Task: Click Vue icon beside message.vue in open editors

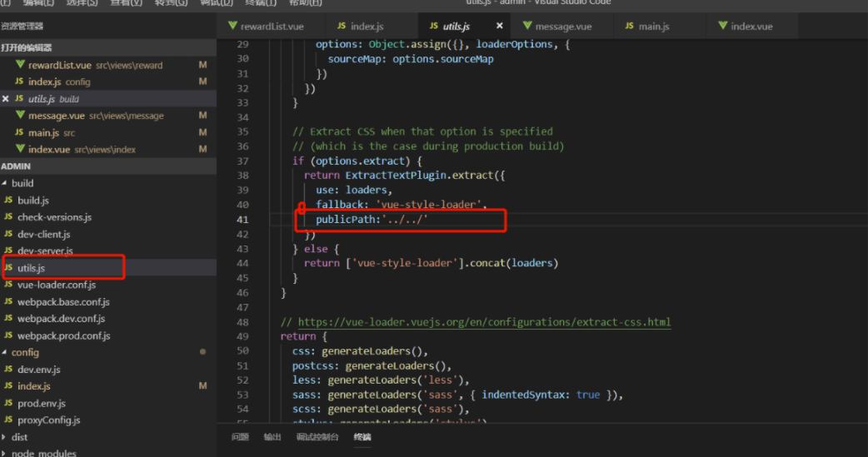Action: pyautogui.click(x=20, y=116)
